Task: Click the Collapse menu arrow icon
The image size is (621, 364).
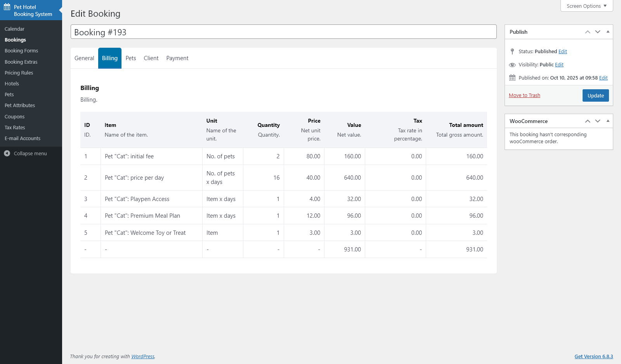Action: [x=7, y=153]
